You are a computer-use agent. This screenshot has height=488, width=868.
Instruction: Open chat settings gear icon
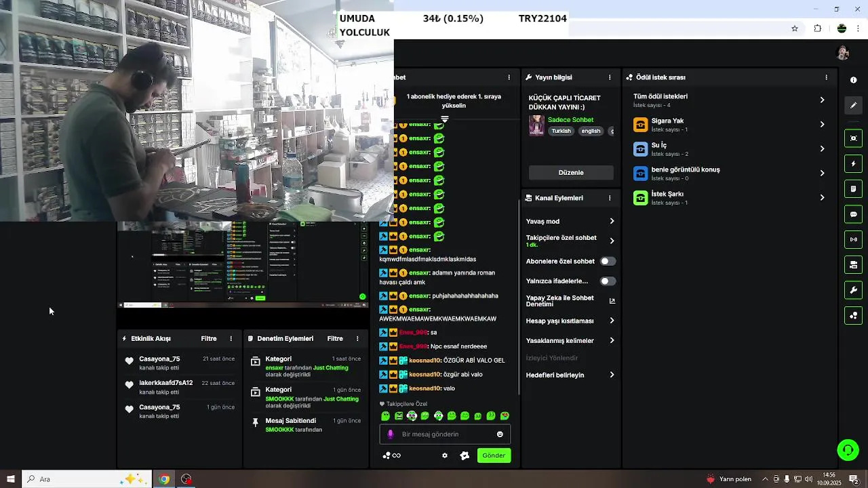445,455
